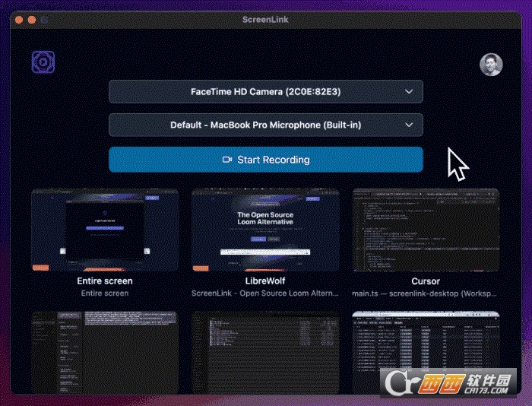
Task: Expand the FaceTime HD Camera chevron
Action: 409,92
